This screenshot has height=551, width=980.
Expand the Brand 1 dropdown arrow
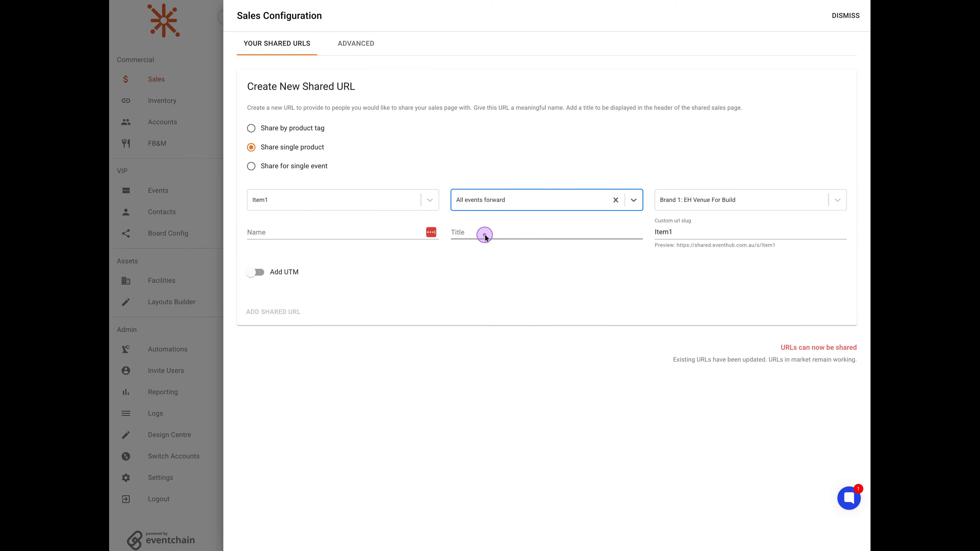click(837, 200)
